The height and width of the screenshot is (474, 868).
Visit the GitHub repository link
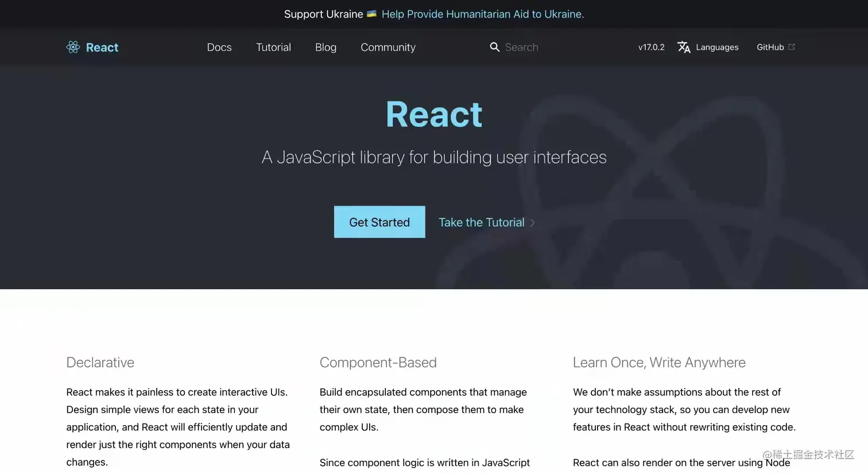click(x=770, y=47)
